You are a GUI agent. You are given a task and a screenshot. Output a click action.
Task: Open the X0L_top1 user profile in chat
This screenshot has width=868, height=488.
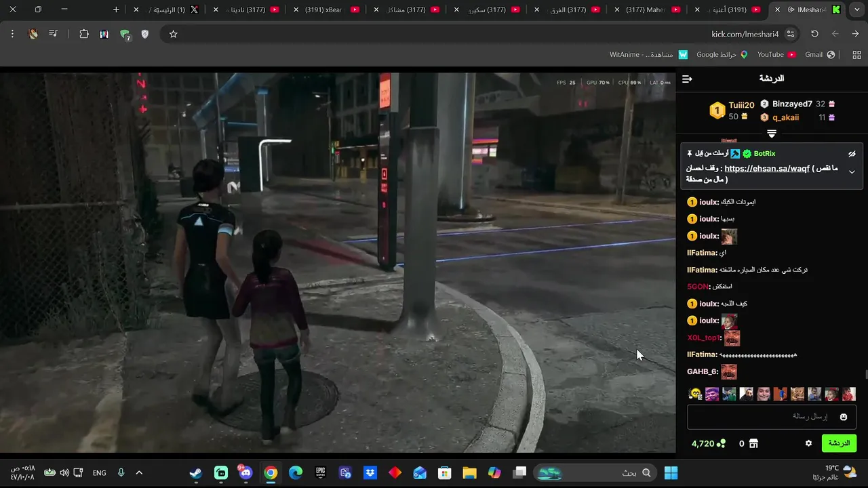tap(704, 338)
